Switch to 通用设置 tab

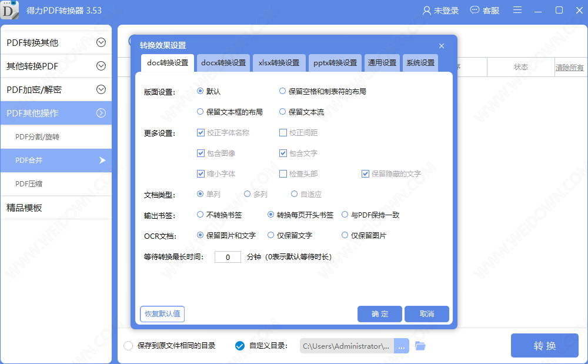(x=382, y=63)
